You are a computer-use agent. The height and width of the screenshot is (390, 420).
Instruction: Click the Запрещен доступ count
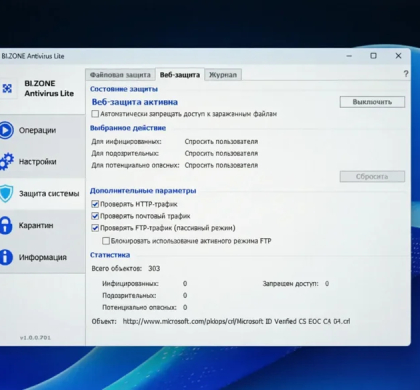pyautogui.click(x=327, y=284)
